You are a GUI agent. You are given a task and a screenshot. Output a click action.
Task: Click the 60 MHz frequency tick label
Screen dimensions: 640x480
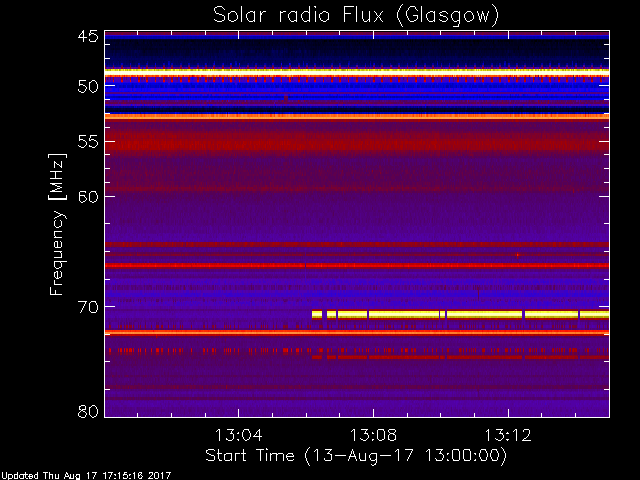point(88,197)
